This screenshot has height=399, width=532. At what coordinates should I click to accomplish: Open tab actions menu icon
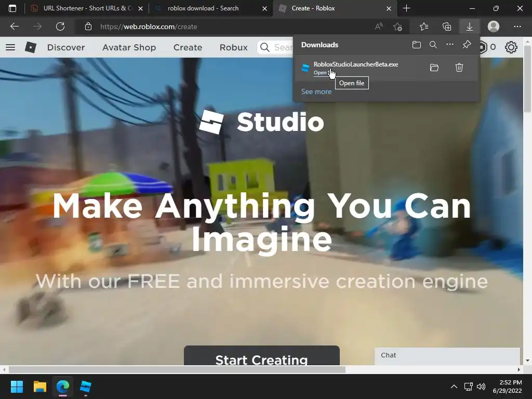point(12,8)
